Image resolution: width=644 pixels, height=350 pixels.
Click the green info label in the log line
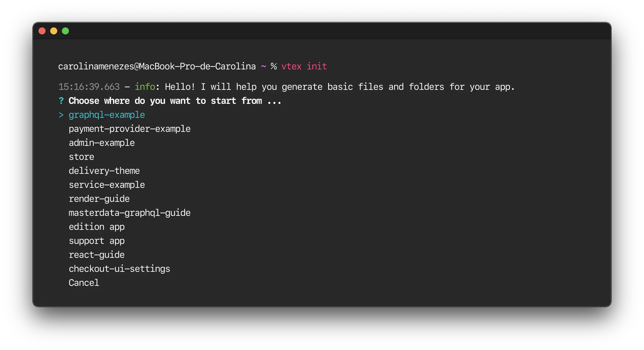click(145, 86)
